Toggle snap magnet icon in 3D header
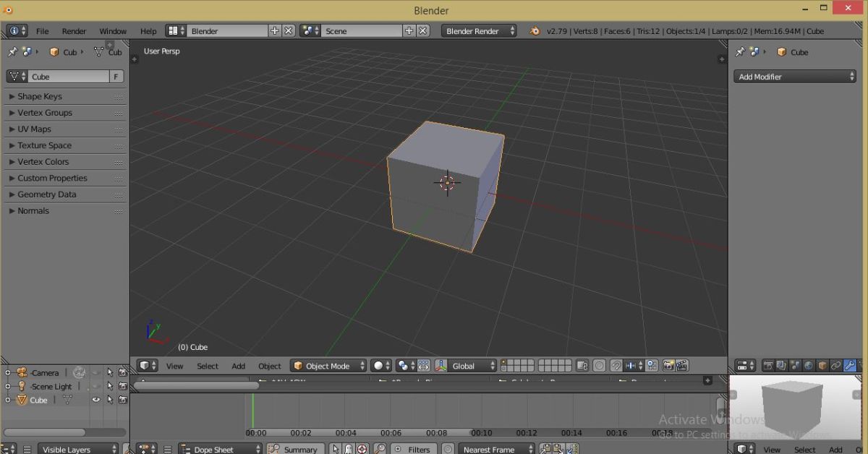Screen dimensions: 868x454 pos(616,366)
